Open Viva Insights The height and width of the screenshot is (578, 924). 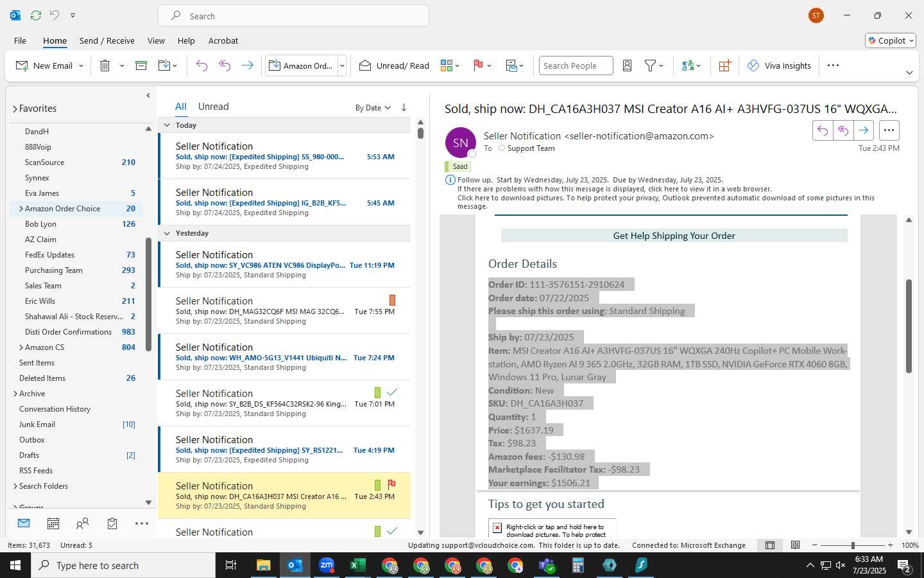(779, 66)
